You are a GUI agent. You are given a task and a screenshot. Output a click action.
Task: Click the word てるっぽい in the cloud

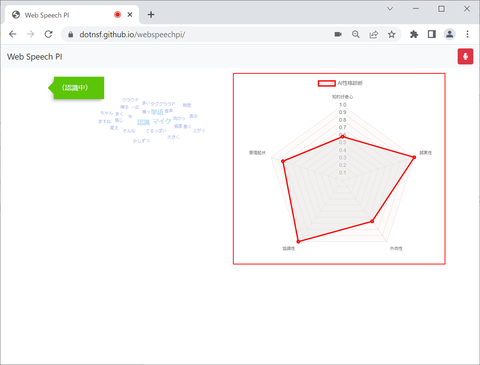pos(156,131)
